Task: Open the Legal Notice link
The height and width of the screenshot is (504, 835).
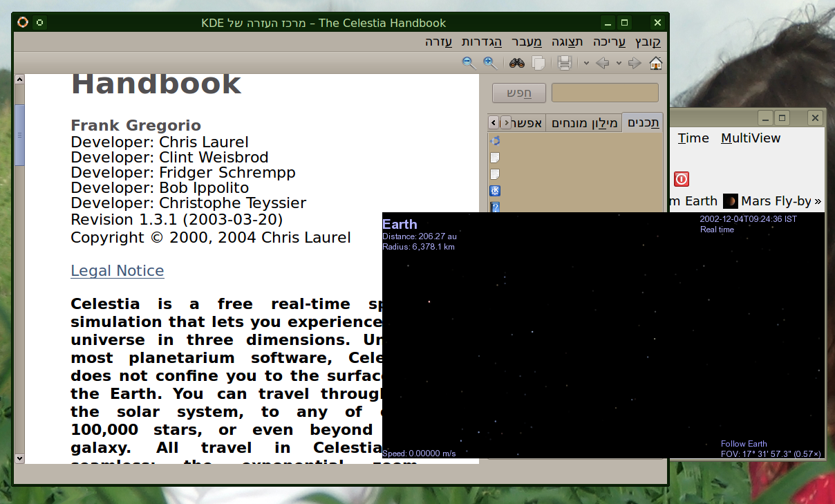Action: [118, 271]
